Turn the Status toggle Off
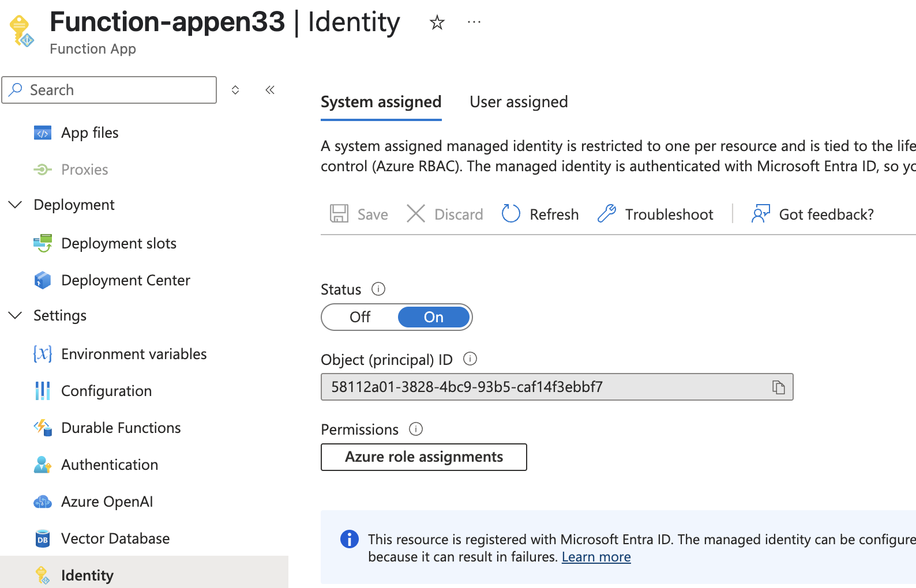Screen dimensions: 916x588 pyautogui.click(x=360, y=317)
